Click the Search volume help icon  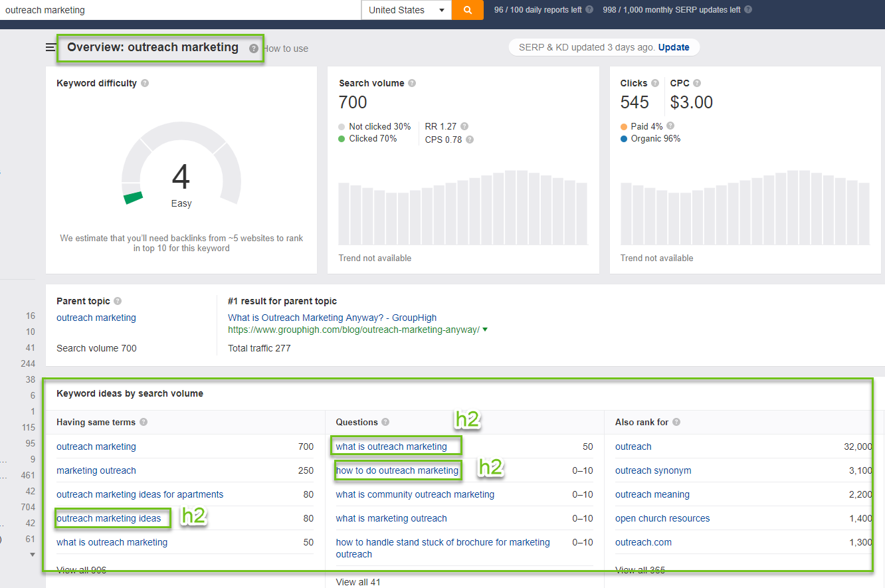click(412, 84)
